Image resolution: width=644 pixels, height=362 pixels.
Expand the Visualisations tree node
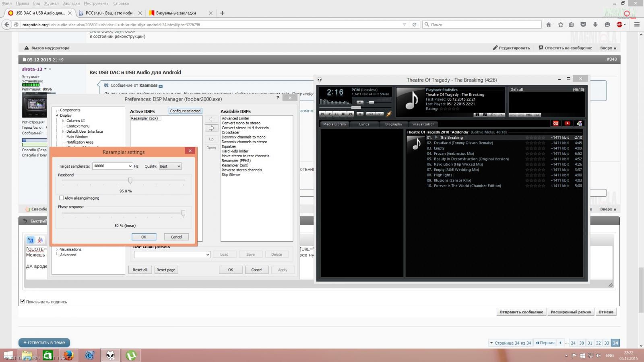(57, 249)
